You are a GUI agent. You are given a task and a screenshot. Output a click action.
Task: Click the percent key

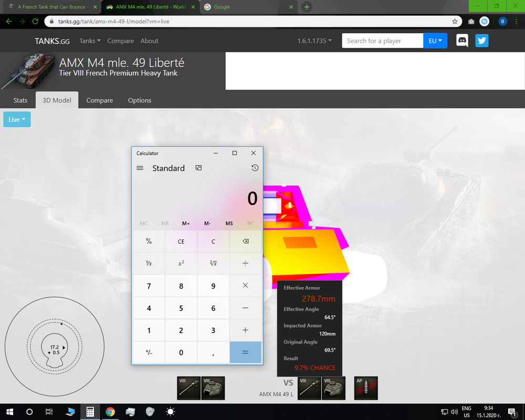point(149,241)
